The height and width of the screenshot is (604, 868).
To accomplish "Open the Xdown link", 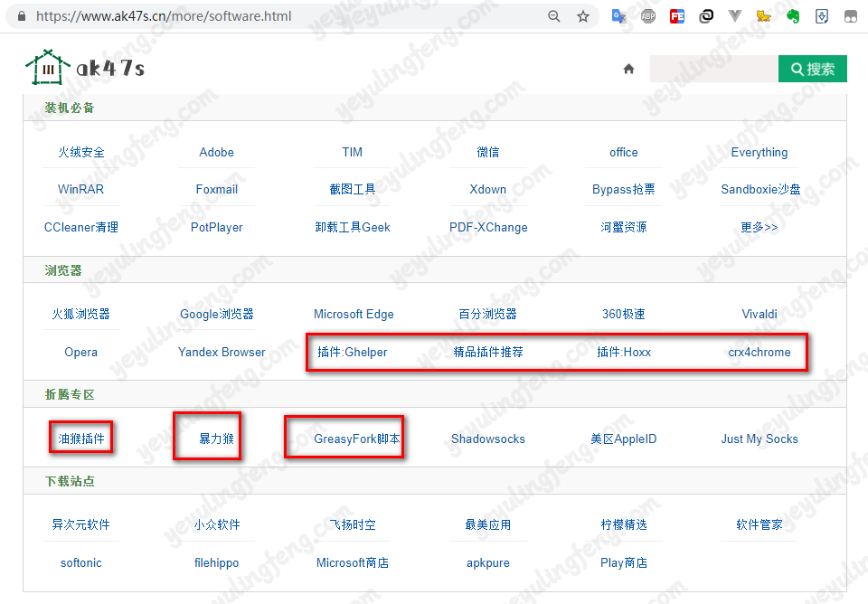I will pos(487,189).
